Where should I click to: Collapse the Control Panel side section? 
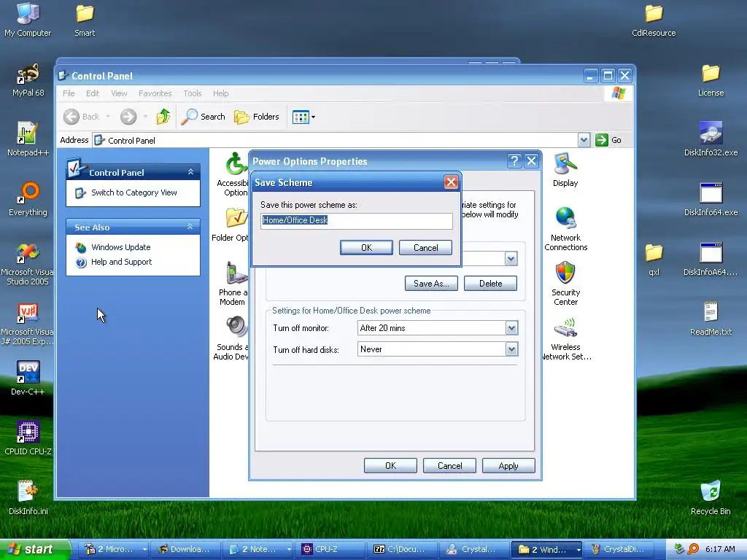[190, 172]
